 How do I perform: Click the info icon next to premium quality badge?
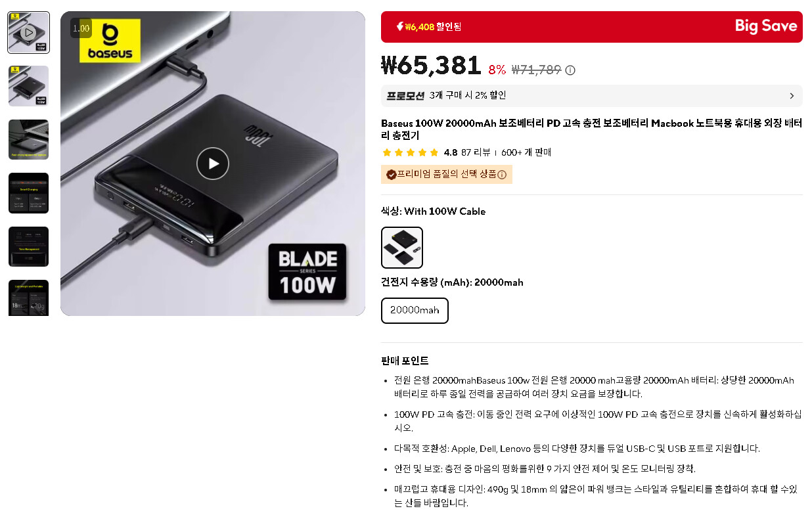[502, 175]
